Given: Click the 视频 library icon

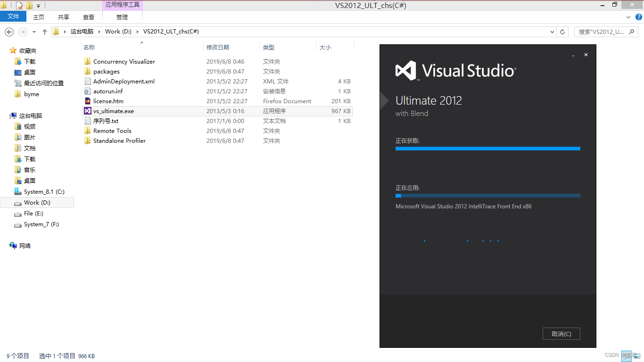Looking at the screenshot, I should [18, 126].
